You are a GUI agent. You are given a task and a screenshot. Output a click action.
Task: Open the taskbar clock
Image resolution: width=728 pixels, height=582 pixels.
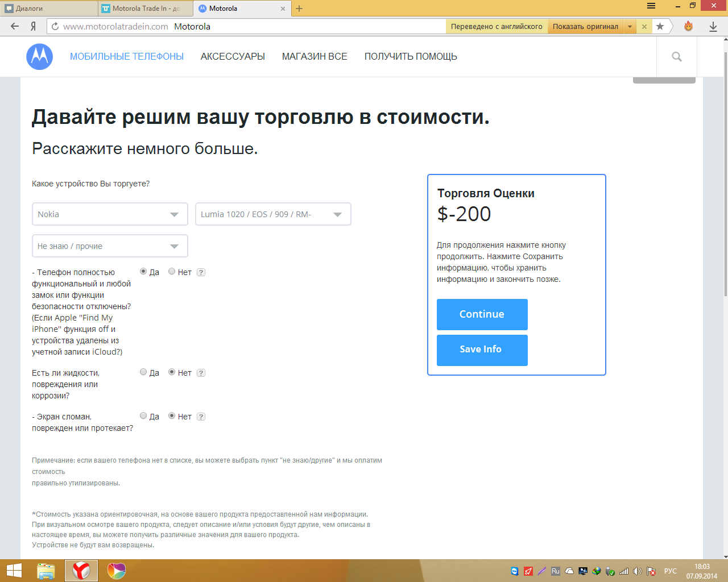(x=702, y=571)
